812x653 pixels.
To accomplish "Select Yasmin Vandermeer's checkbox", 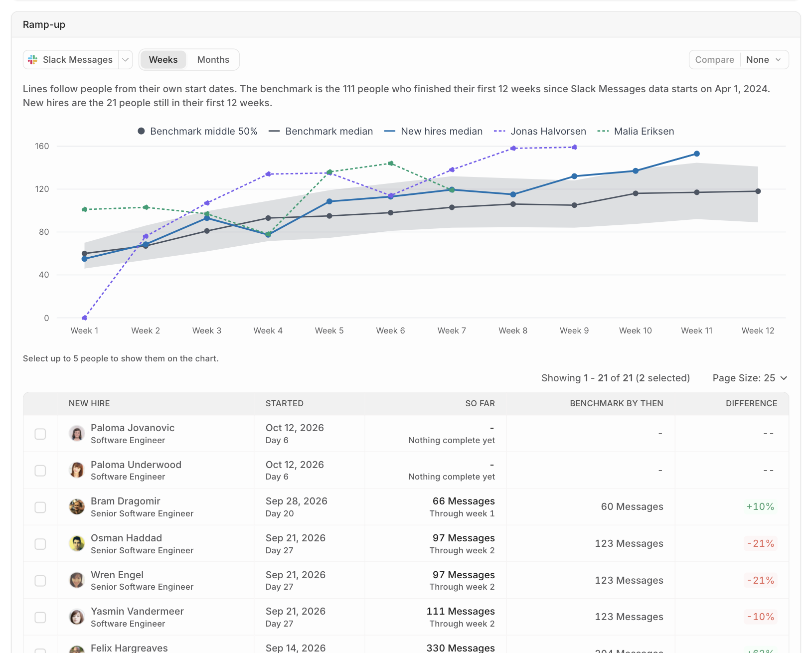I will pyautogui.click(x=40, y=617).
